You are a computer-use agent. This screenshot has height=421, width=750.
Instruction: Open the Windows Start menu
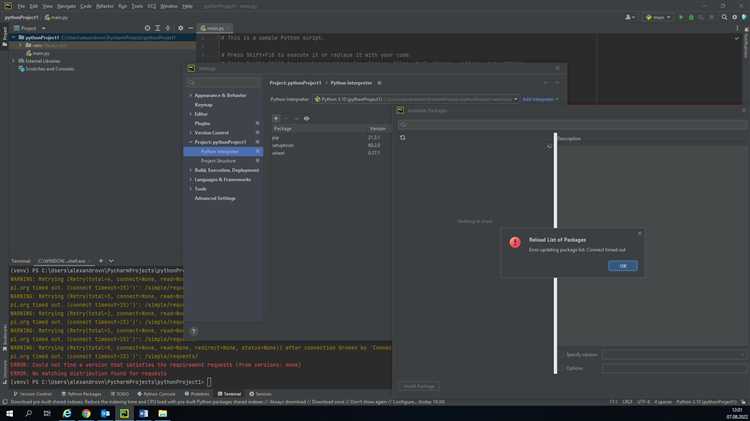point(9,413)
